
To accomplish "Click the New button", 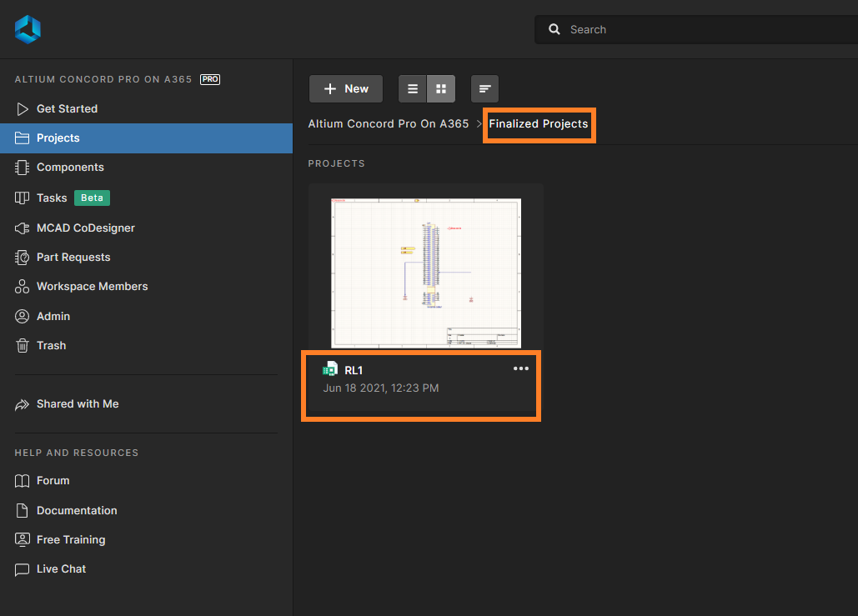I will point(345,88).
